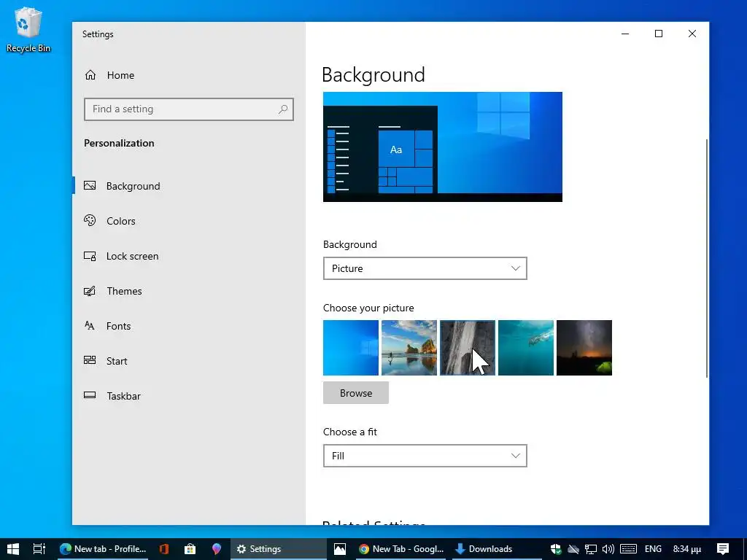Open Task View from the taskbar

pyautogui.click(x=39, y=549)
